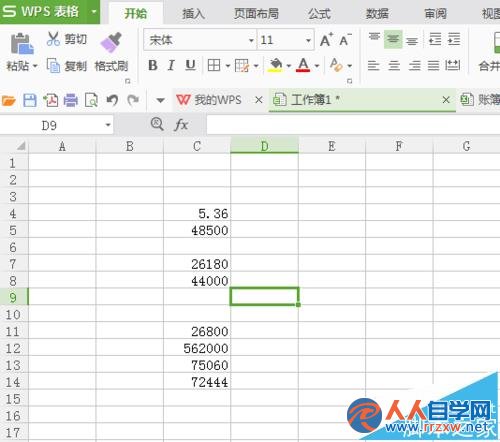Screen dimensions: 500x442
Task: Click the distributed alignment icon
Action: click(453, 65)
